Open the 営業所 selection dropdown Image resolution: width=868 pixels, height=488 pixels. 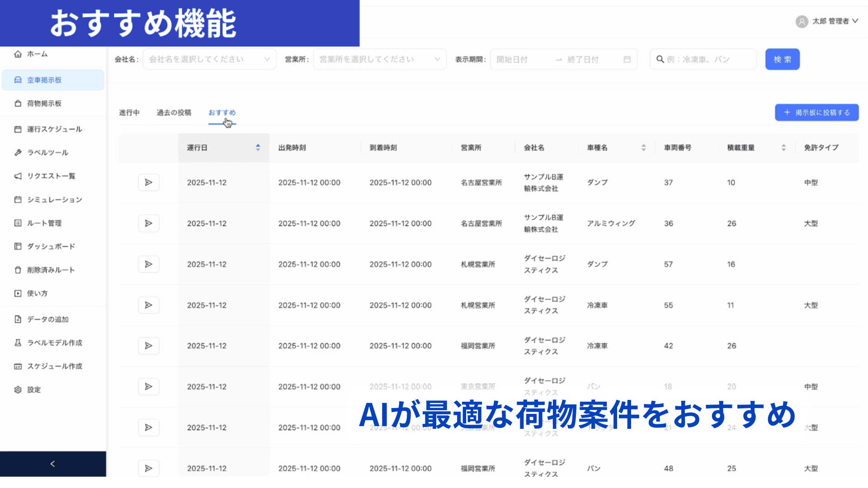[379, 60]
